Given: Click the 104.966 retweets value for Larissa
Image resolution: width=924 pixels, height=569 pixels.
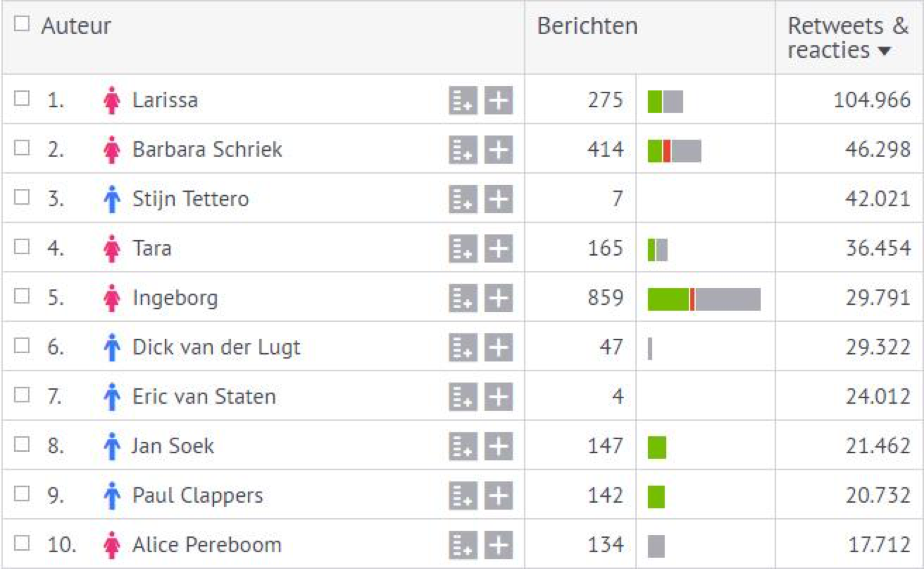Looking at the screenshot, I should (872, 100).
